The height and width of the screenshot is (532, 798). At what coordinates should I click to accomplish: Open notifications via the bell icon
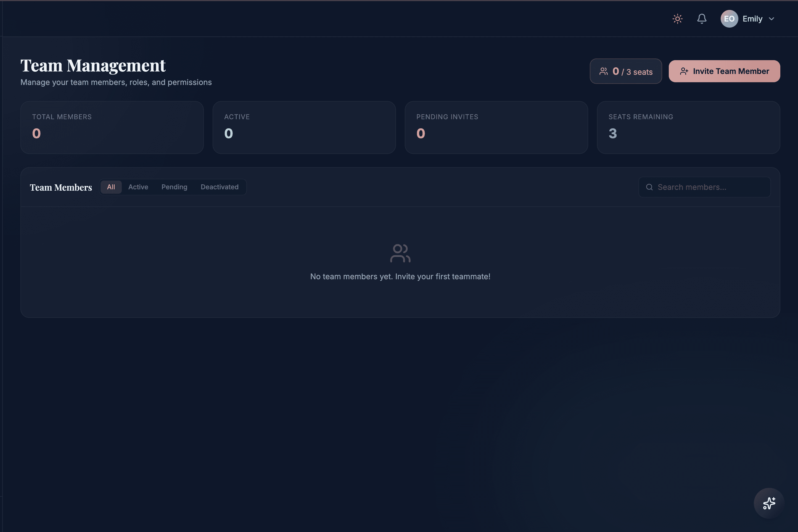point(702,19)
